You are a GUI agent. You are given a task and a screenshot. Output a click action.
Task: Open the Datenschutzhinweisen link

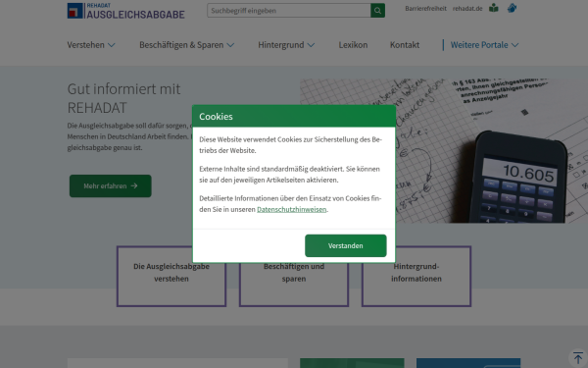(x=291, y=209)
